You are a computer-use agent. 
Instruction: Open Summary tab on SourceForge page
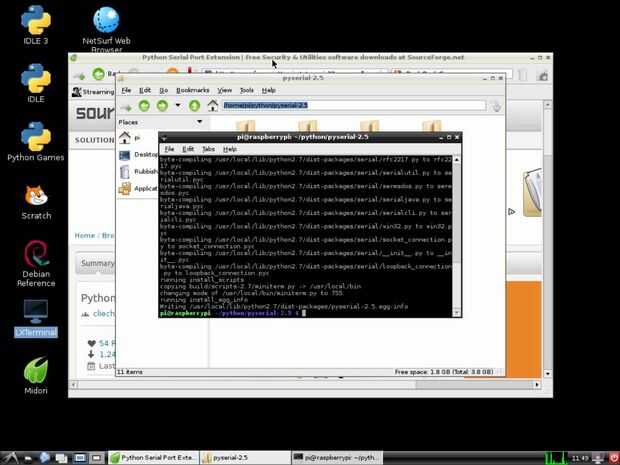[96, 263]
